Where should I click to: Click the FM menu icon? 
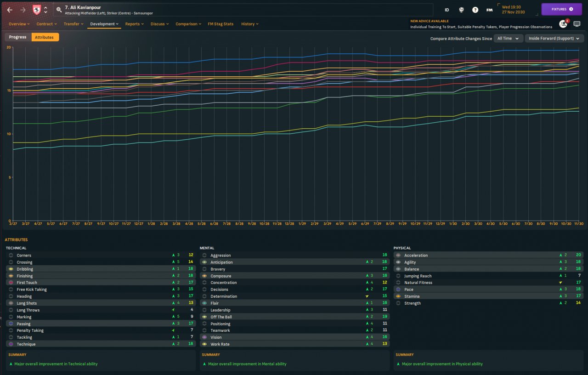point(489,10)
